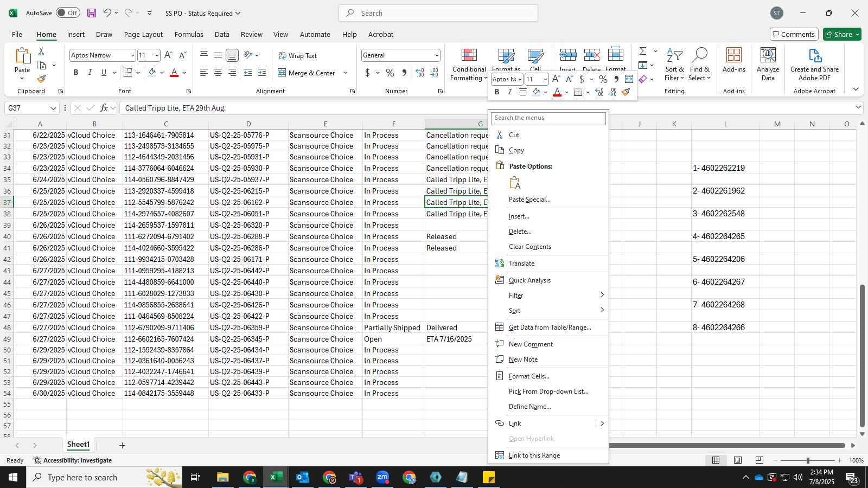This screenshot has height=488, width=868.
Task: Click the Search the menus field
Action: 548,118
